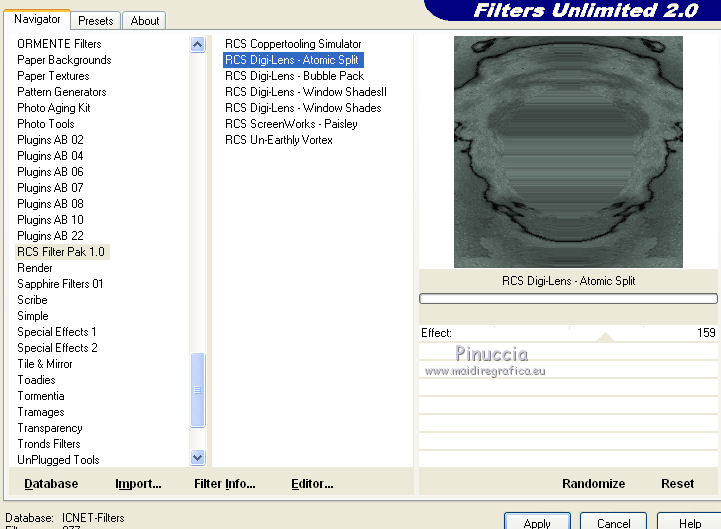721x529 pixels.
Task: Choose RCS Digi-Lens - Bubble Pack
Action: click(294, 76)
